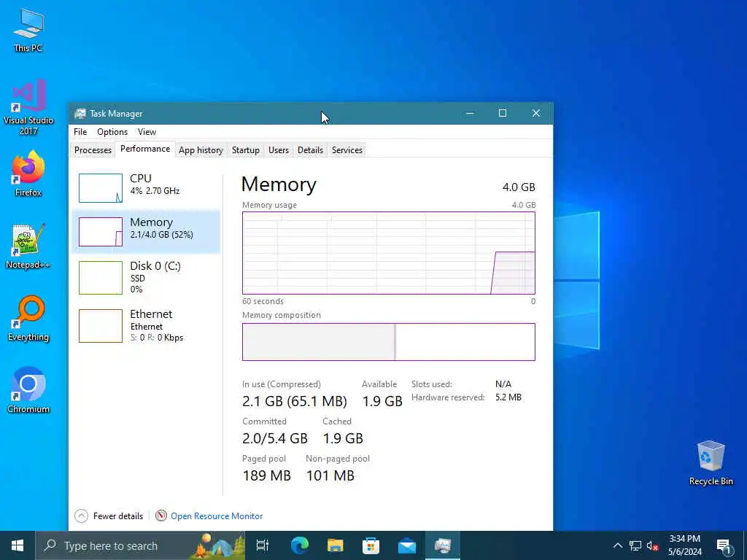Open Everything search desktop shortcut
Viewport: 747px width, 560px height.
coord(28,318)
